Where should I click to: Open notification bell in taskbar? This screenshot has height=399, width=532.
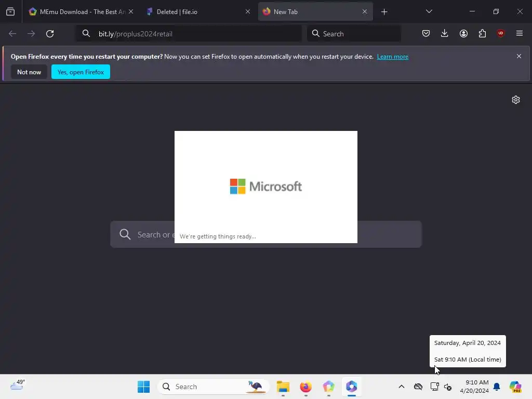click(497, 387)
